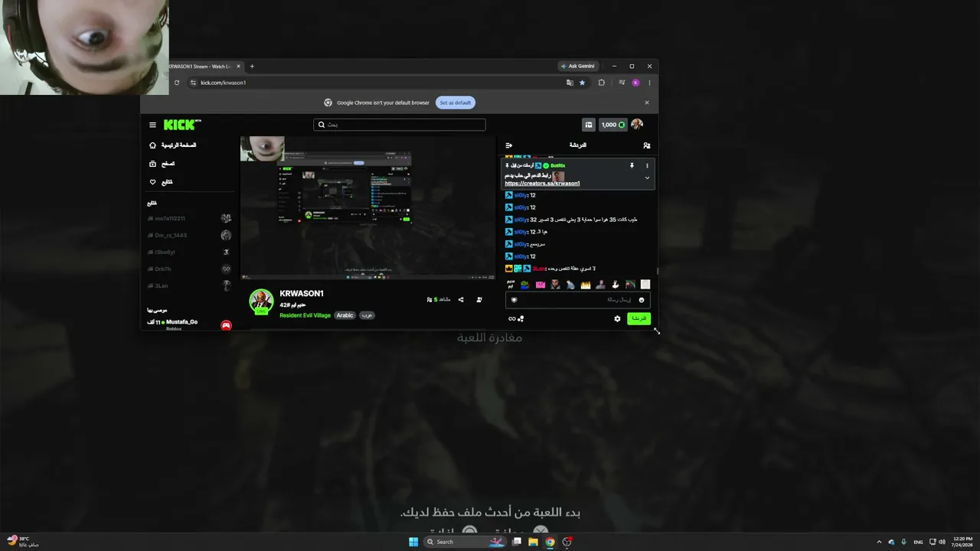View site information icon in address bar
980x551 pixels.
(x=193, y=83)
